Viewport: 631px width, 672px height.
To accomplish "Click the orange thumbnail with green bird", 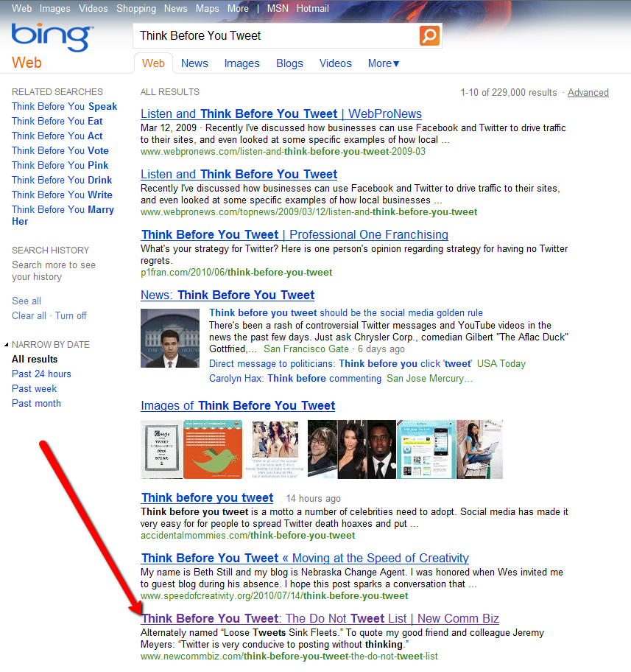I will (x=213, y=449).
